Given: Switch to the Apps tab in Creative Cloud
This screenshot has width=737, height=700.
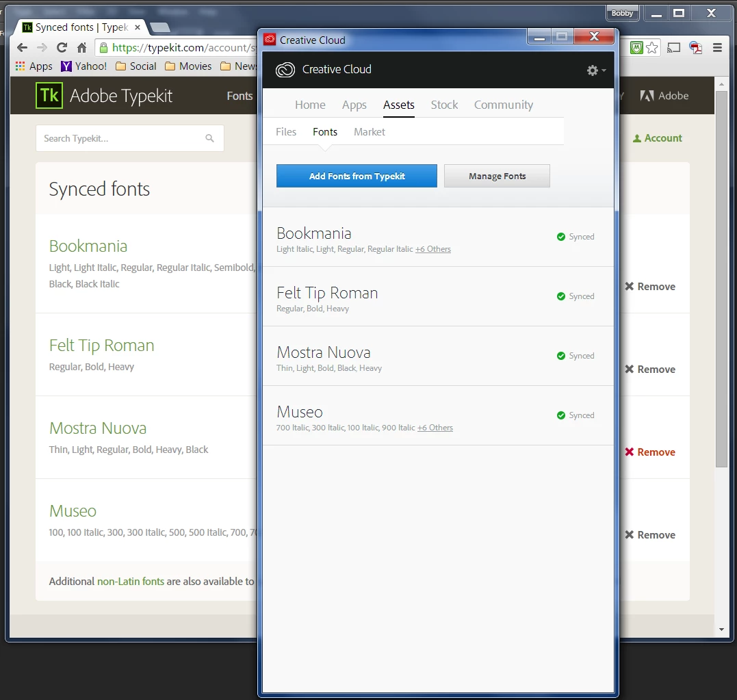Looking at the screenshot, I should (354, 105).
